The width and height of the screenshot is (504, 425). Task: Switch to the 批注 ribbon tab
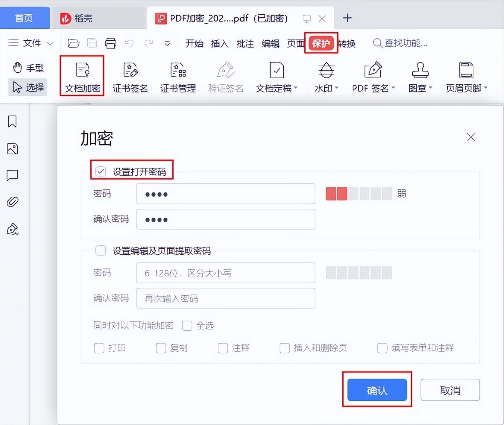click(245, 44)
